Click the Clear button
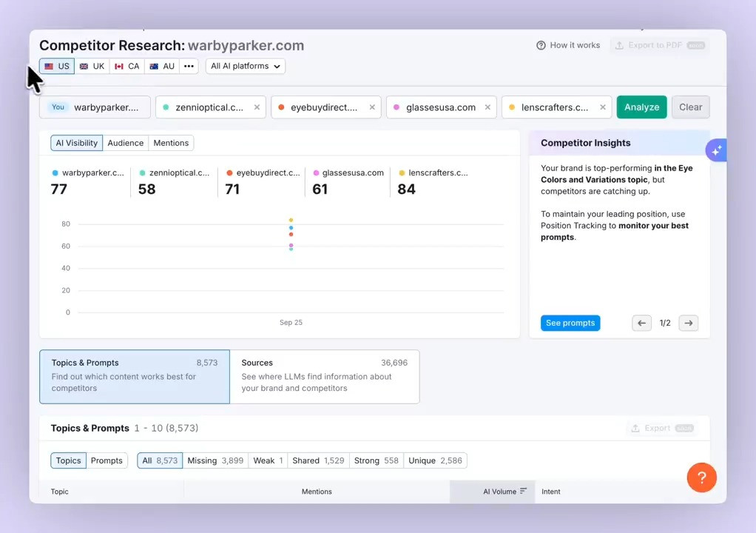This screenshot has height=533, width=756. pos(690,107)
